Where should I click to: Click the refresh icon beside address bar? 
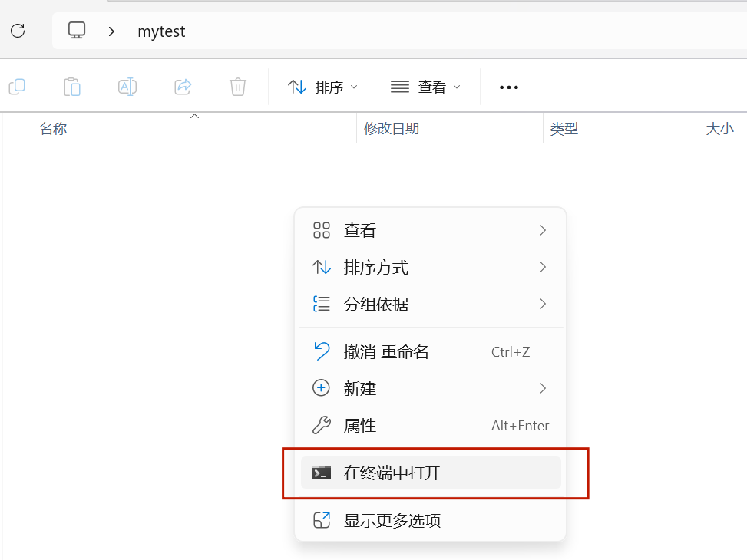pyautogui.click(x=18, y=31)
